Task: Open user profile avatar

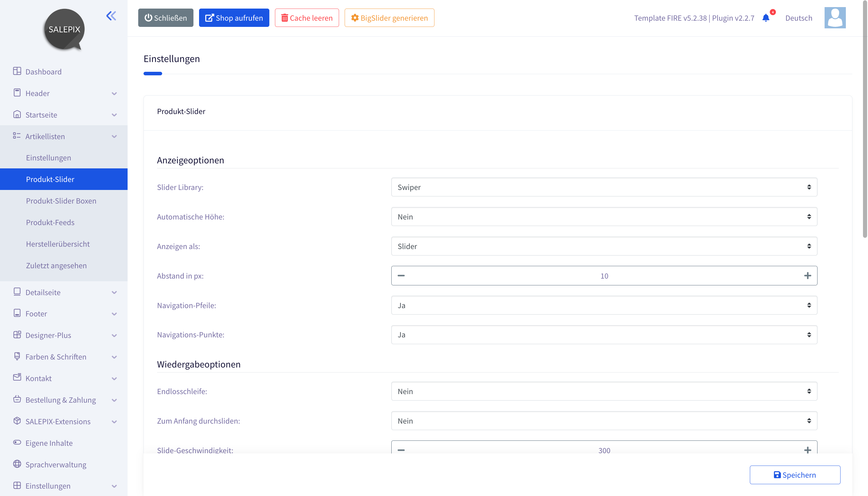Action: tap(835, 18)
